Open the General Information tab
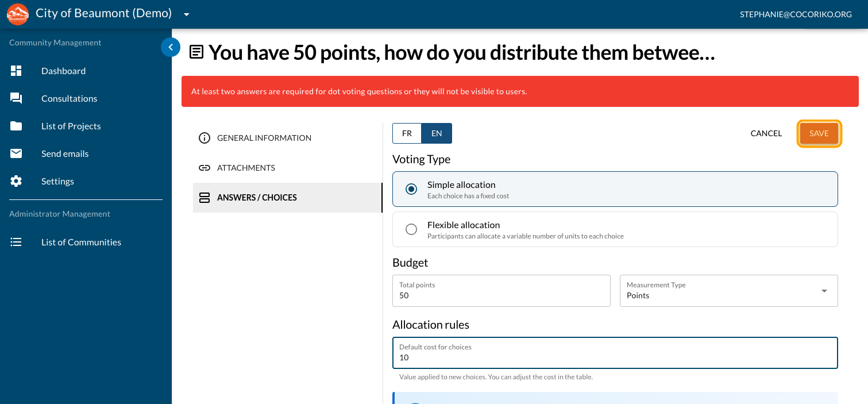Image resolution: width=868 pixels, height=404 pixels. (x=264, y=138)
